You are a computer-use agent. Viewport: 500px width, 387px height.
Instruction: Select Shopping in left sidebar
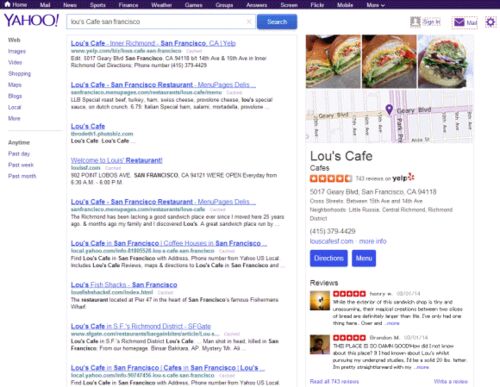coord(19,74)
